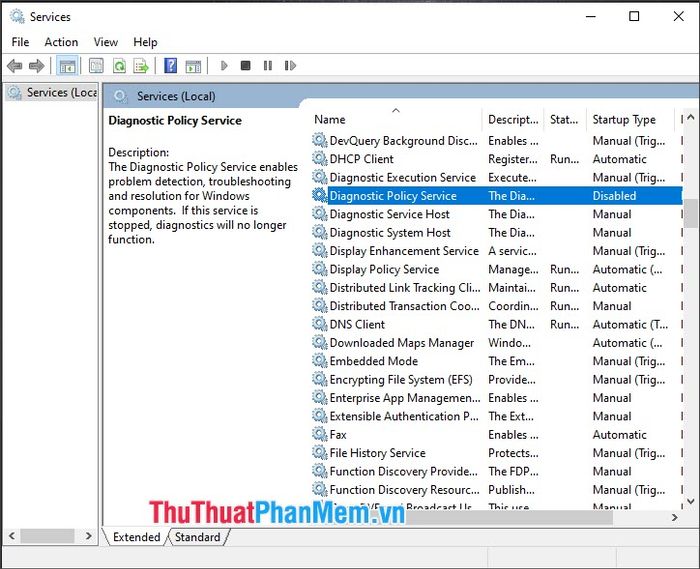Open the Action menu

[61, 42]
